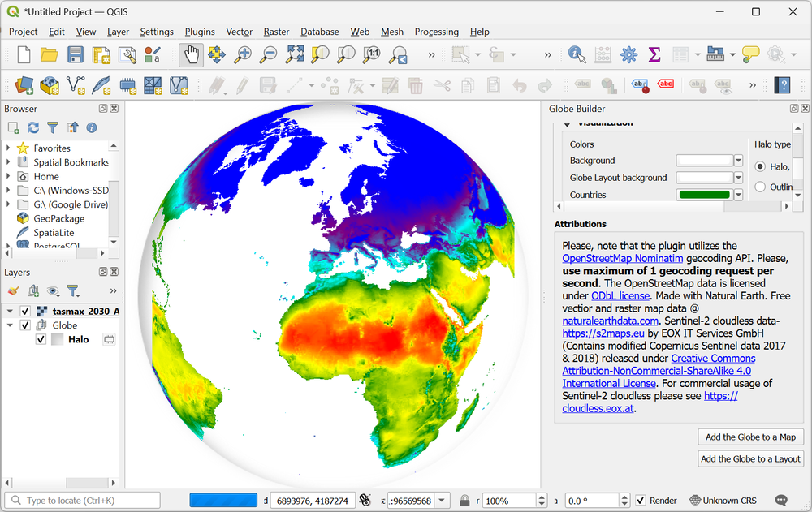812x512 pixels.
Task: Open the Raster menu
Action: tap(276, 32)
